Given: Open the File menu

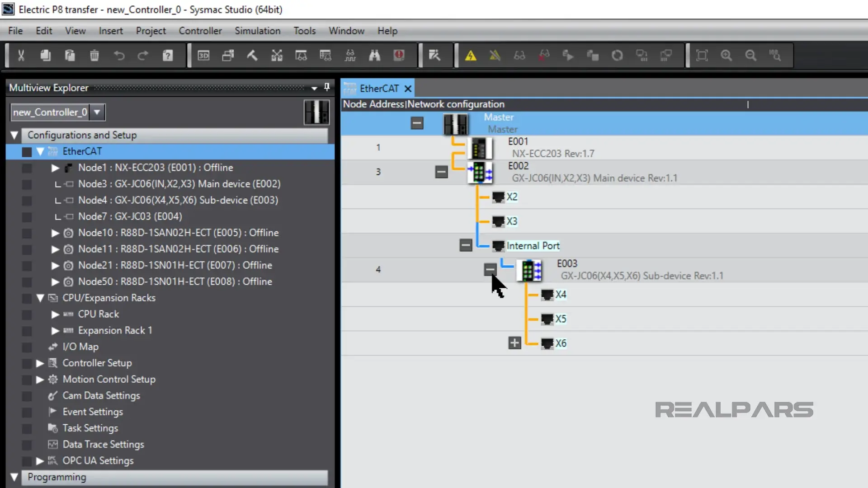Looking at the screenshot, I should click(15, 31).
